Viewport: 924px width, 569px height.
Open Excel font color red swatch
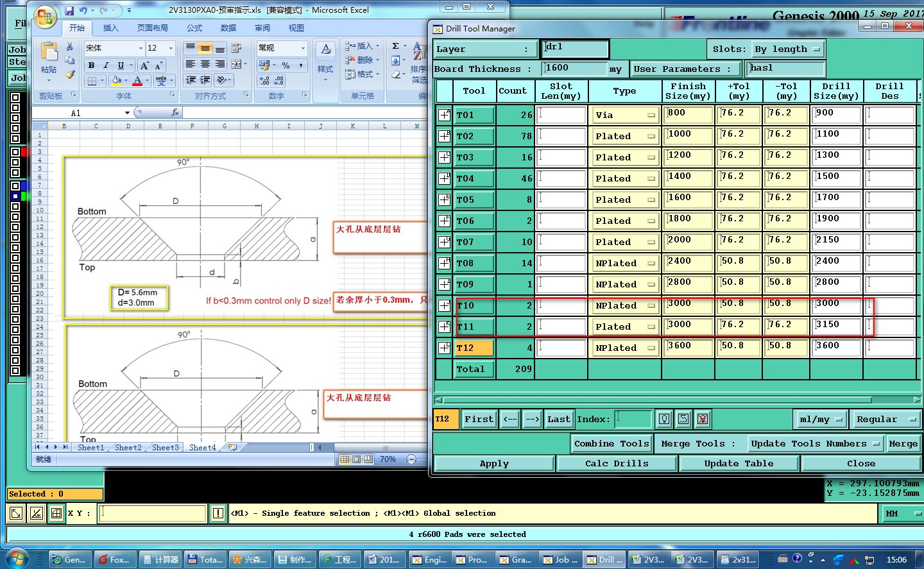pos(137,81)
